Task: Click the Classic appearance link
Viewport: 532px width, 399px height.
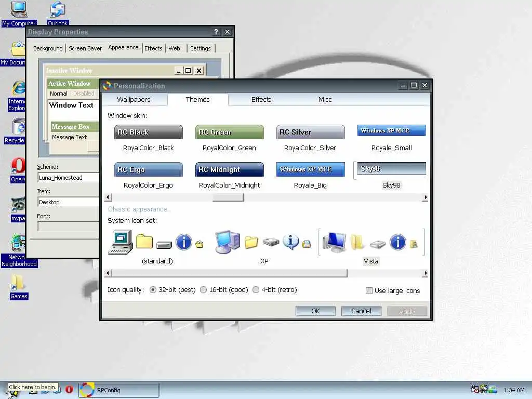Action: click(138, 209)
